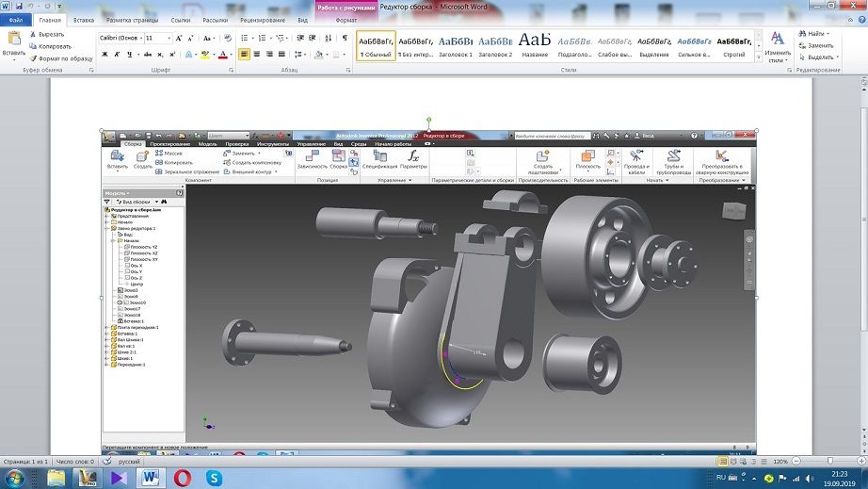Open the Формат picture tools tab
868x489 pixels.
(x=346, y=19)
